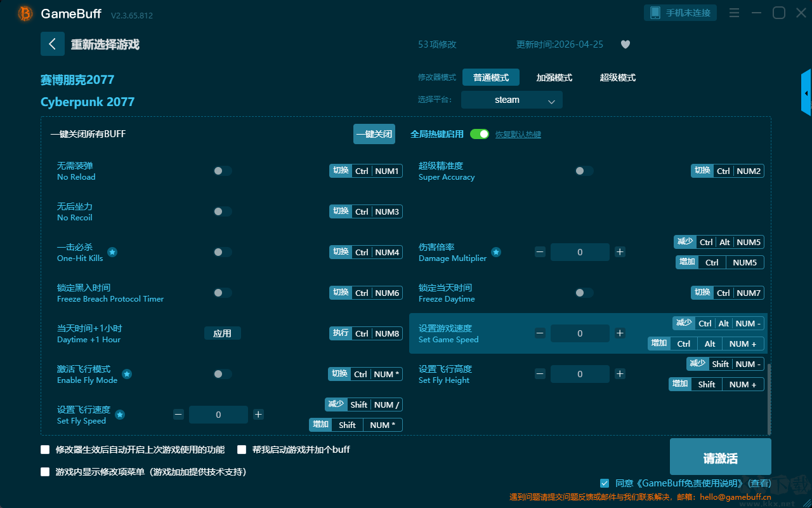
Task: Click Fly Height decrease hotkey Shift NUM -
Action: point(725,364)
